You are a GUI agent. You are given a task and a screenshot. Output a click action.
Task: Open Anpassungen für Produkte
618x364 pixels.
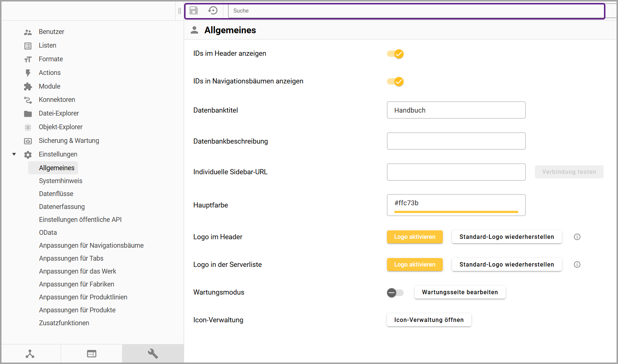point(77,310)
